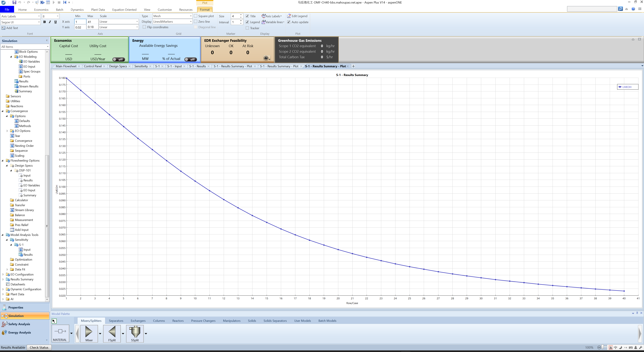
Task: Select the pointer cursor tool in Model Palette
Action: click(54, 321)
